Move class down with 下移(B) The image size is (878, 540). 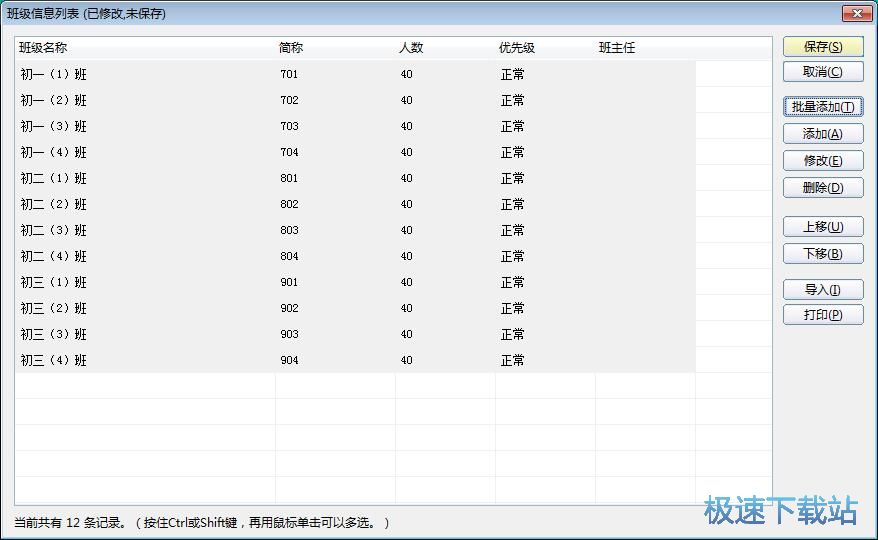click(x=823, y=254)
